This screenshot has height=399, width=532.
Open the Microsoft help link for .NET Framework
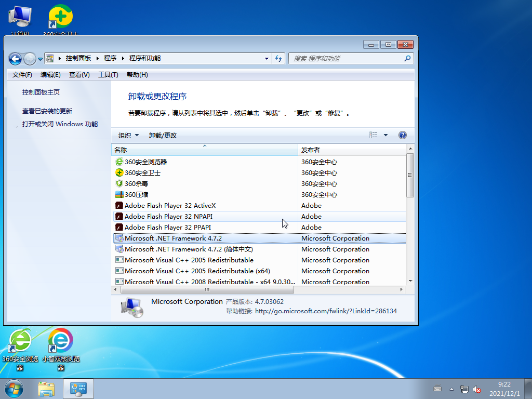[x=326, y=311]
